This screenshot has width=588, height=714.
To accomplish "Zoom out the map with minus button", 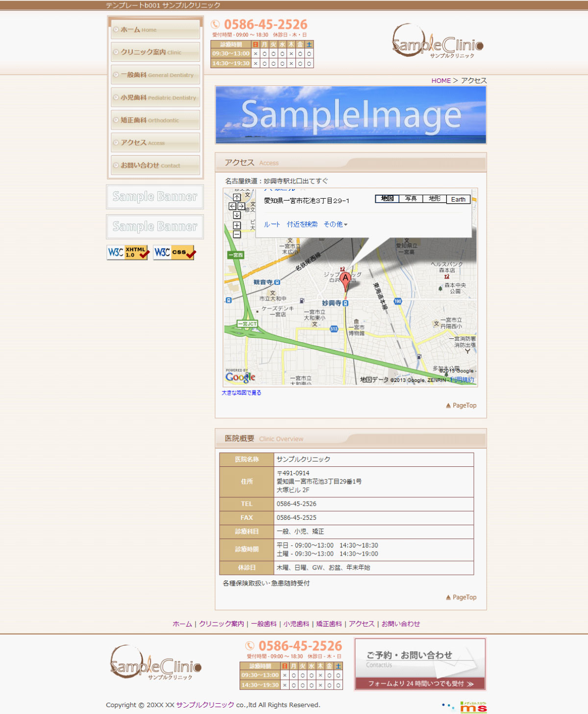I will click(237, 234).
